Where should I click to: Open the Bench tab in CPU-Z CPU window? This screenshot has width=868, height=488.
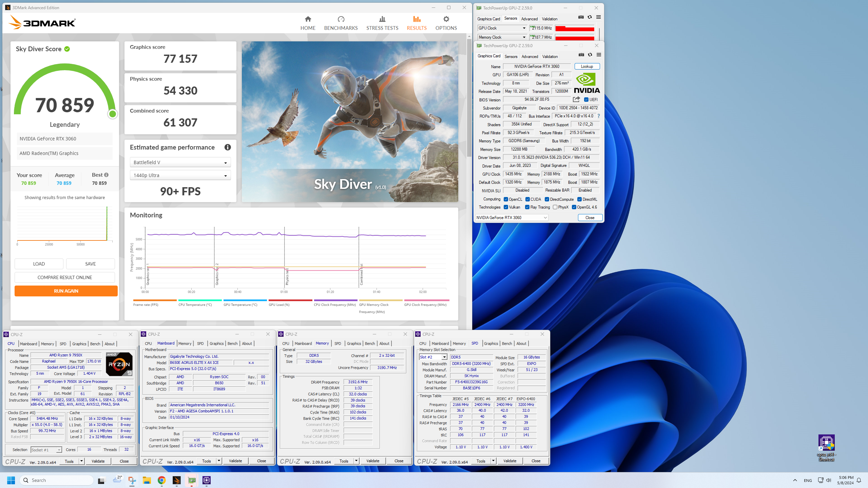tap(95, 344)
